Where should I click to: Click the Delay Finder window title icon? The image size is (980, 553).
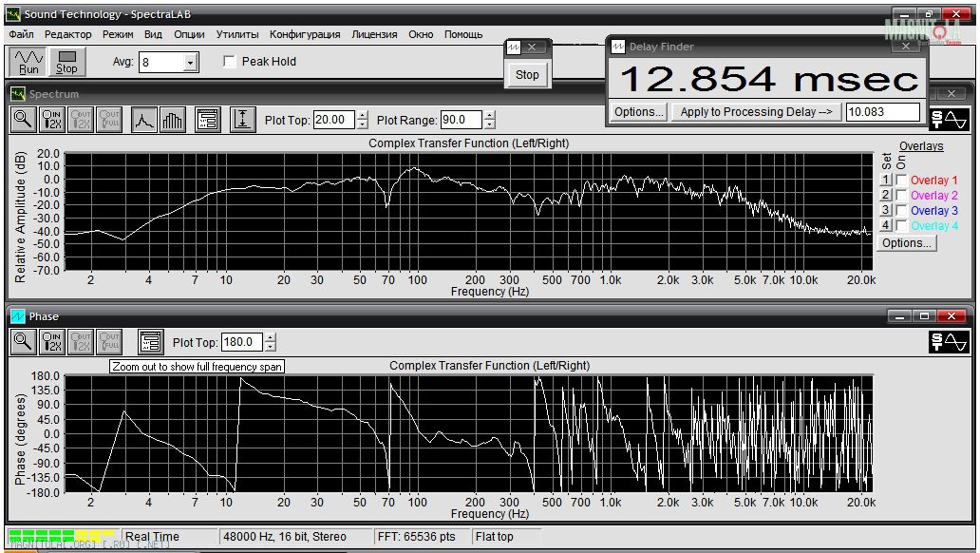coord(618,47)
